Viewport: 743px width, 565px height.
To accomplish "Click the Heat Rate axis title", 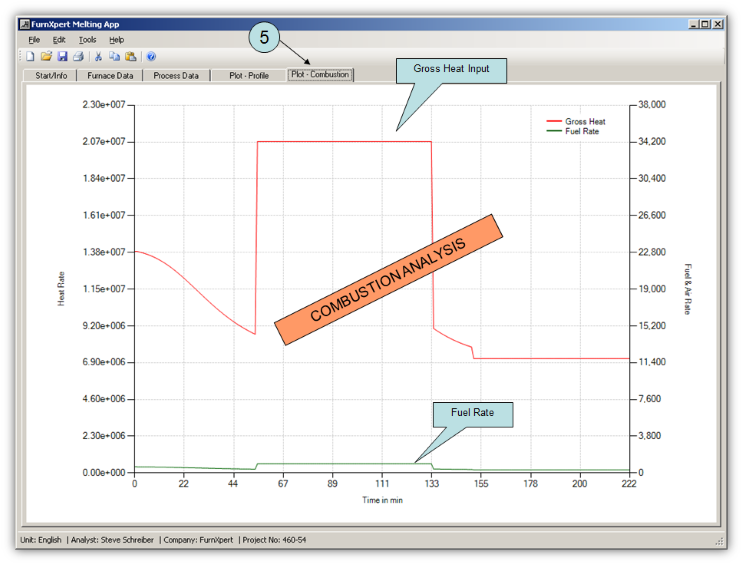I will [x=61, y=289].
